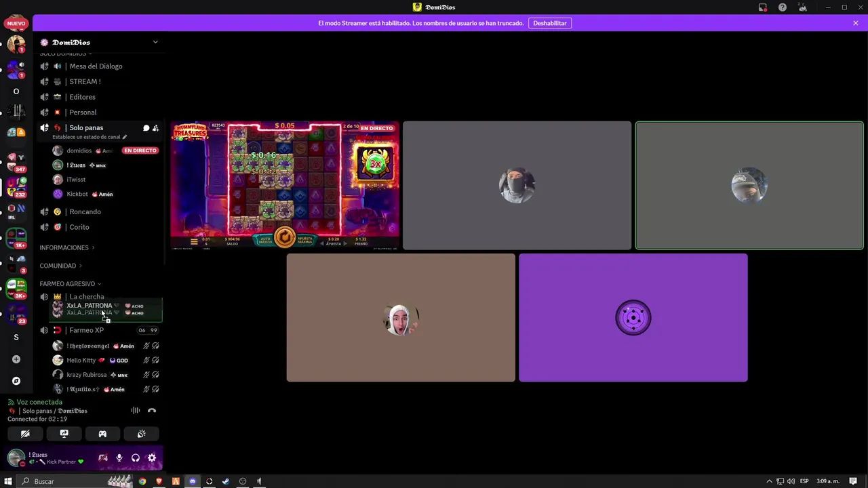Open the Mummyland Treasures stream tile
Viewport: 868px width, 488px height.
[x=285, y=186]
